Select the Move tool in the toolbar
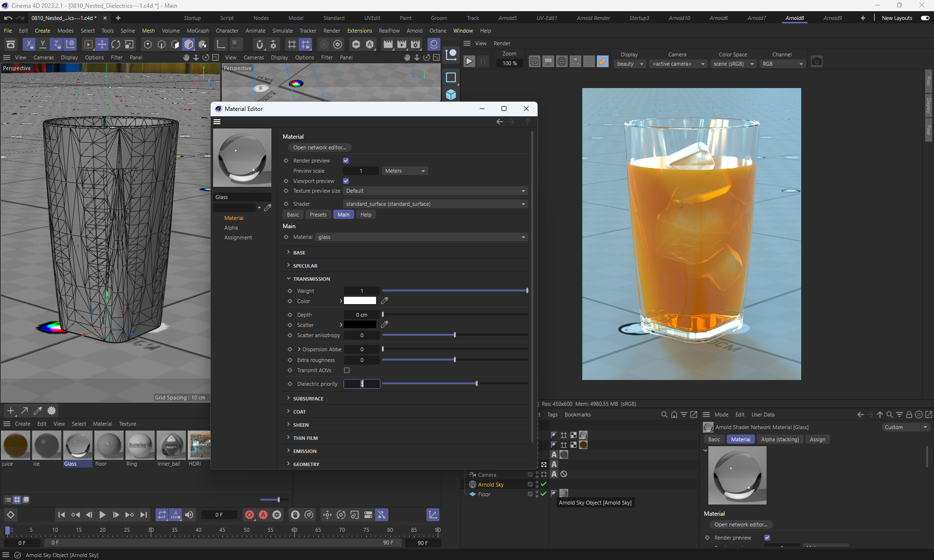Viewport: 934px width, 560px height. [x=102, y=45]
